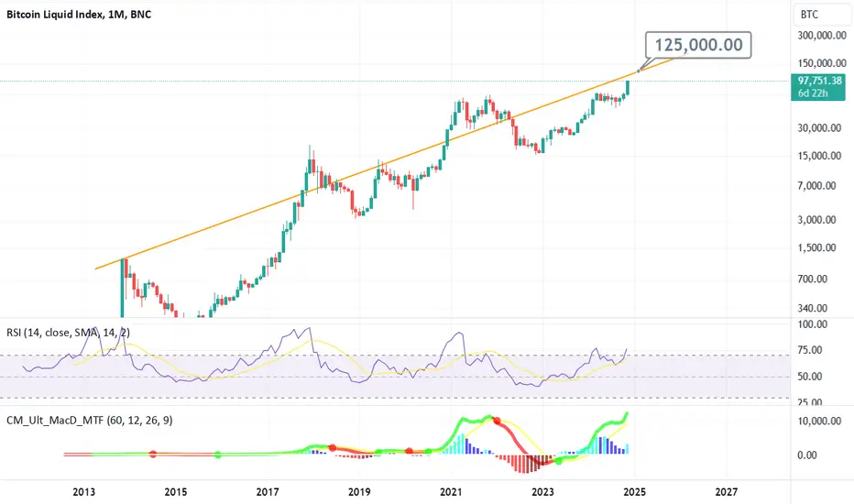The width and height of the screenshot is (854, 504).
Task: Click the 2019 label on the time axis
Action: 359,492
